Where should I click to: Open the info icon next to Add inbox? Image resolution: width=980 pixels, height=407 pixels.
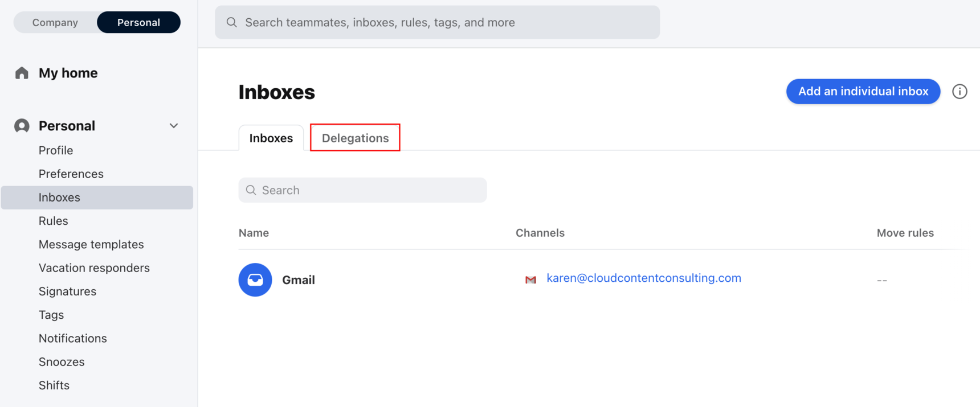[x=959, y=92]
